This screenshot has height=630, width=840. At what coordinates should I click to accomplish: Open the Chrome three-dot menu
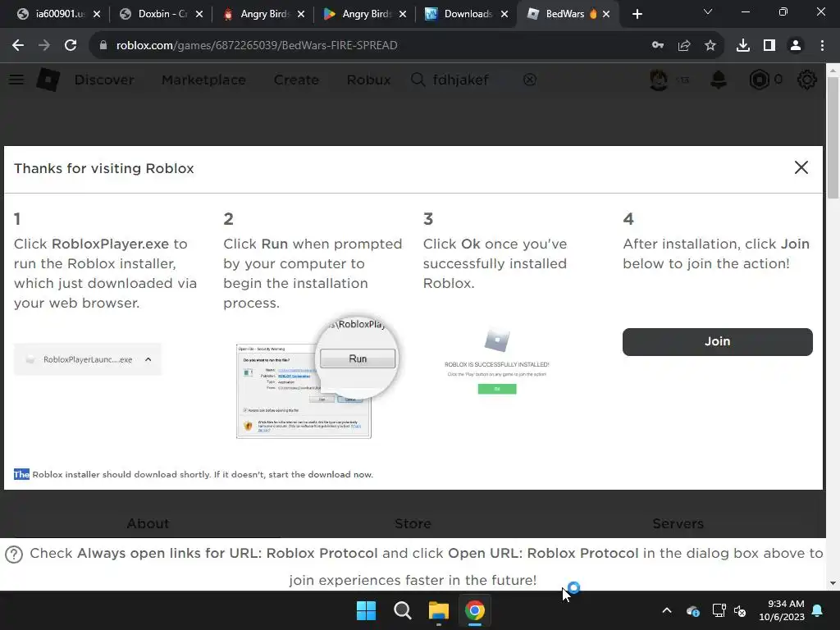click(822, 46)
